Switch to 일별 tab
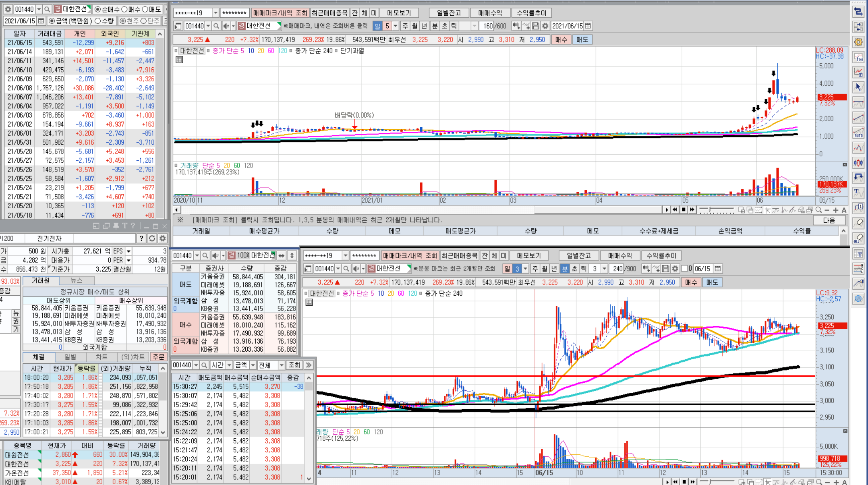868x485 pixels. [x=70, y=357]
